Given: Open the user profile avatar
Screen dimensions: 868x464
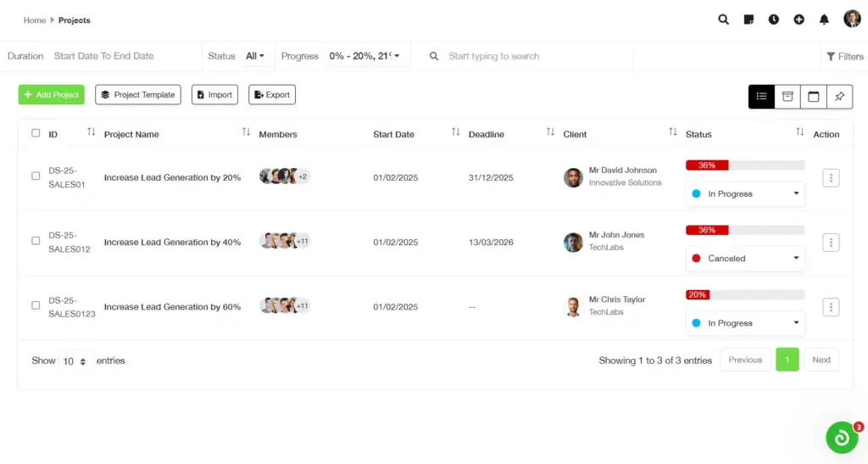Looking at the screenshot, I should click(x=852, y=19).
